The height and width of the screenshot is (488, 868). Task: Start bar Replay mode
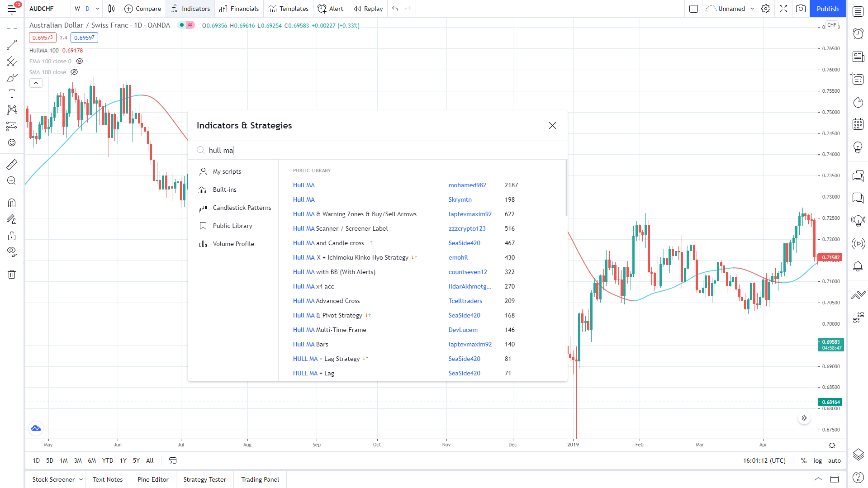pyautogui.click(x=368, y=9)
